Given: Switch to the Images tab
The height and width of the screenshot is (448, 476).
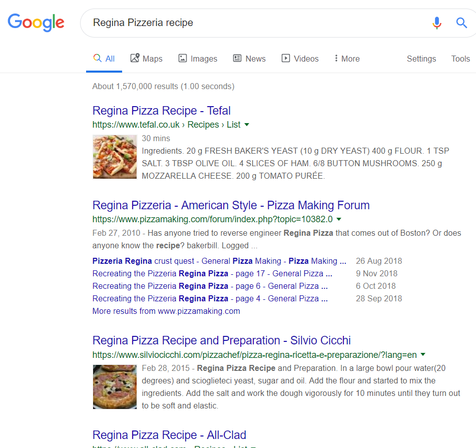Looking at the screenshot, I should [x=198, y=59].
